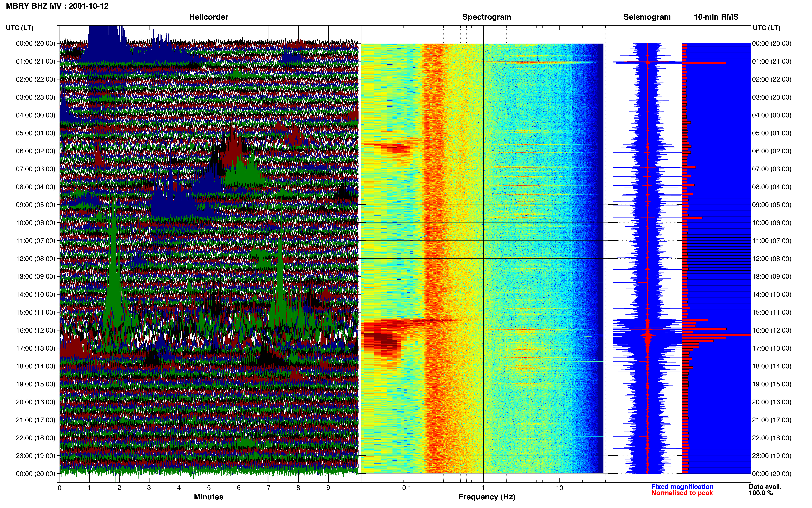Click the long red RMS bar at 01:00
The width and height of the screenshot is (812, 508).
tap(704, 63)
